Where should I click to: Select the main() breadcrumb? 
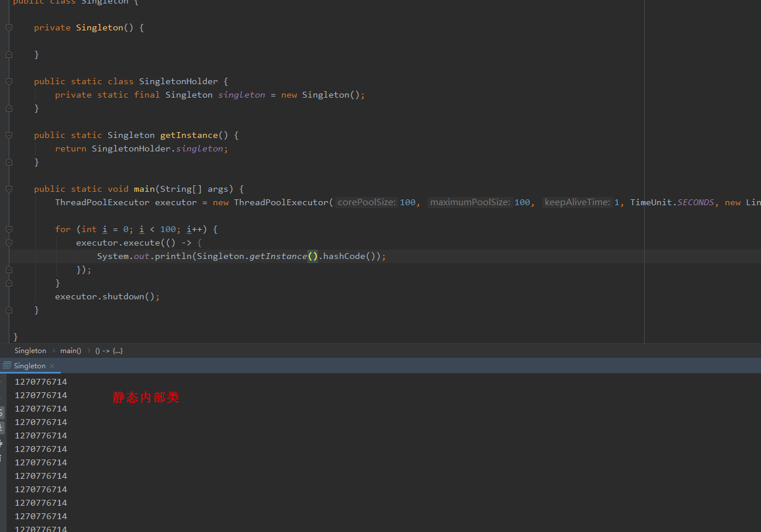[71, 351]
